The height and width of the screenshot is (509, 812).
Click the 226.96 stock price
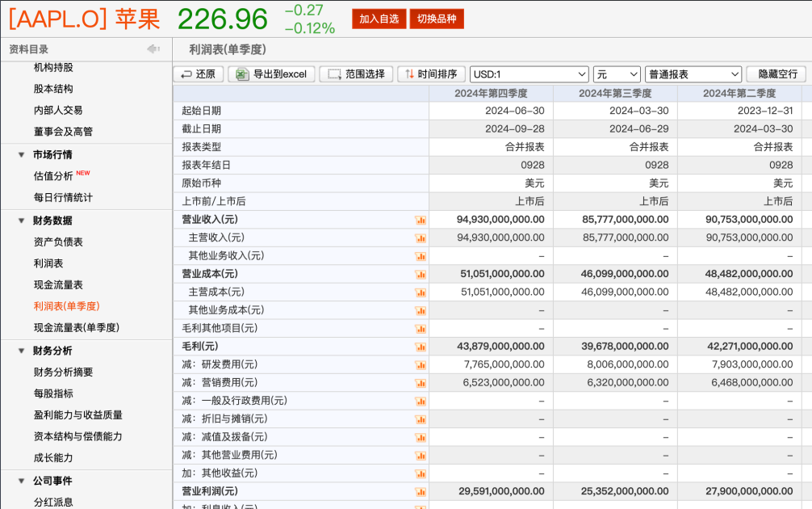[223, 19]
